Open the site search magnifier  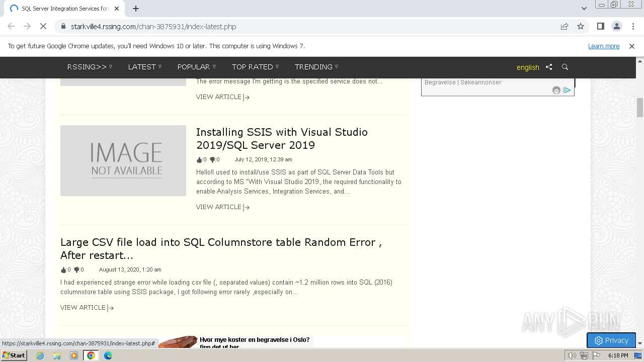click(565, 67)
